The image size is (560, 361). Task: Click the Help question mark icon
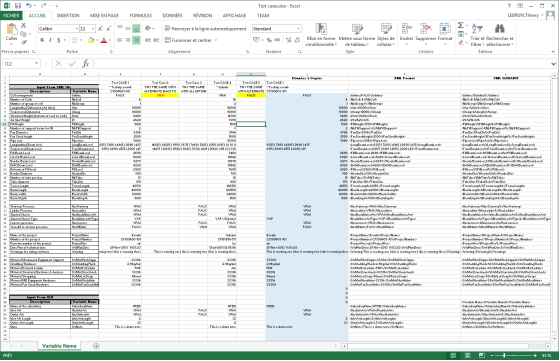pos(509,6)
